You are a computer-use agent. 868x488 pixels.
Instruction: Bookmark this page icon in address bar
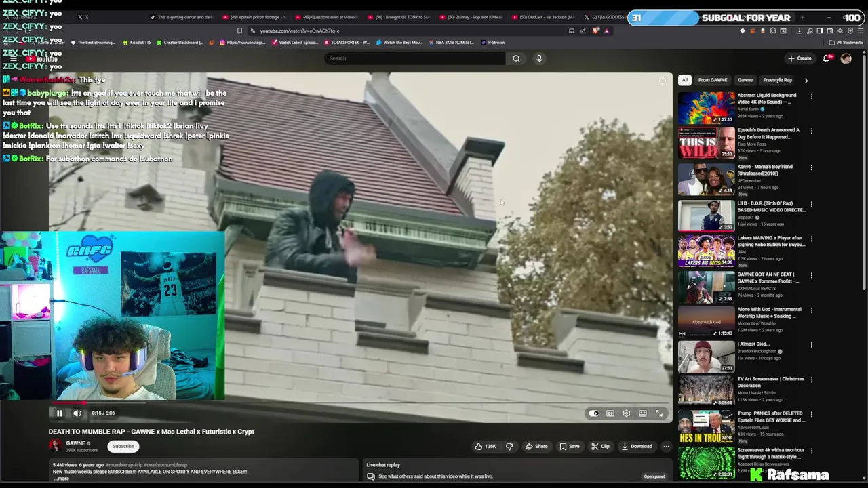coord(239,30)
